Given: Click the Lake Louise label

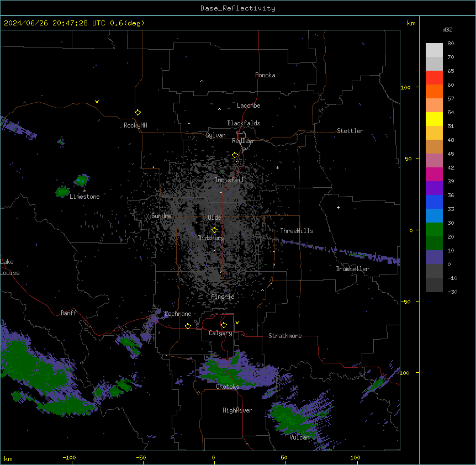Looking at the screenshot, I should (9, 267).
